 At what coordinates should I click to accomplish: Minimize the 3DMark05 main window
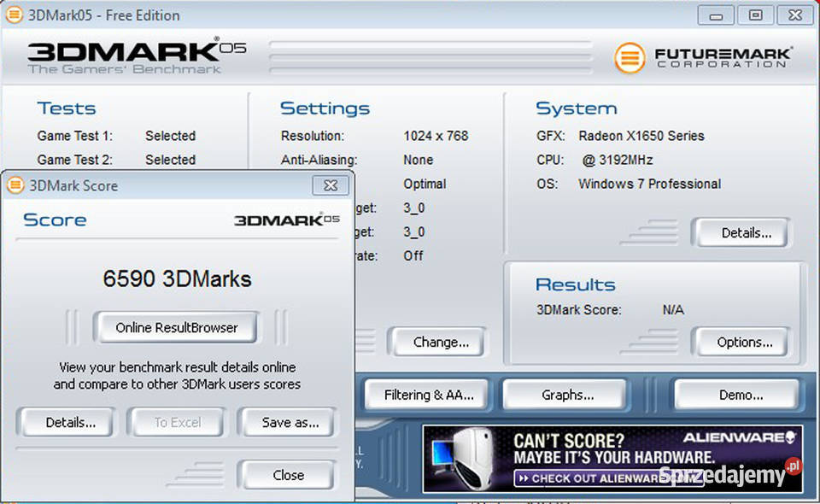716,15
